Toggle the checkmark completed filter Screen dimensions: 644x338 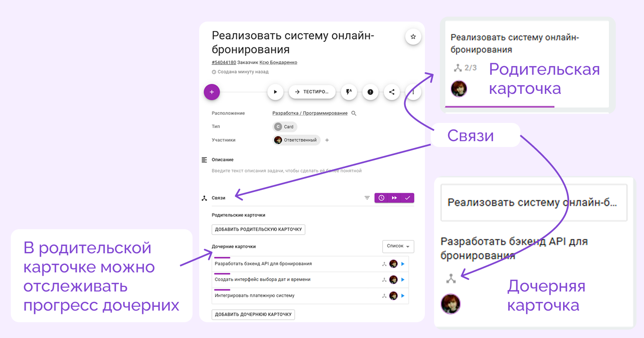click(407, 198)
